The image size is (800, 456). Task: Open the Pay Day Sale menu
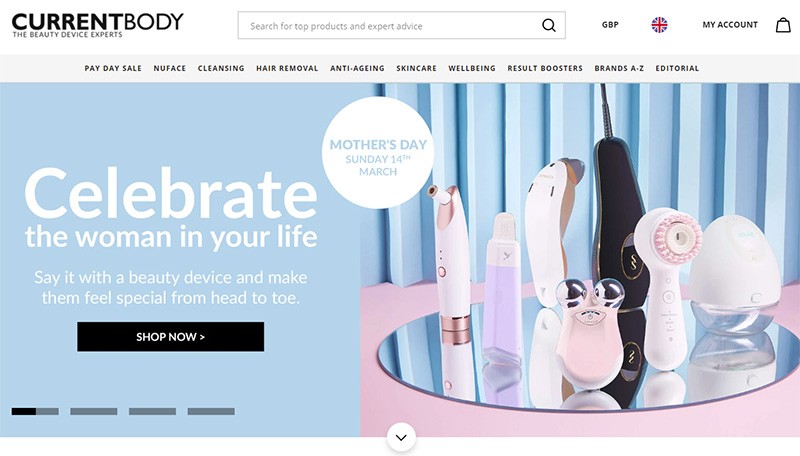click(x=113, y=68)
